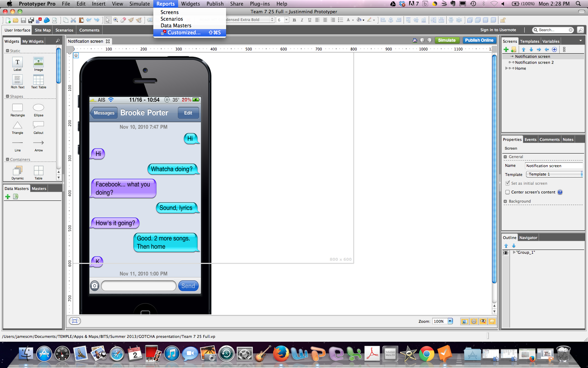Open the Zoom percentage dropdown arrow
The height and width of the screenshot is (368, 588).
click(x=450, y=321)
